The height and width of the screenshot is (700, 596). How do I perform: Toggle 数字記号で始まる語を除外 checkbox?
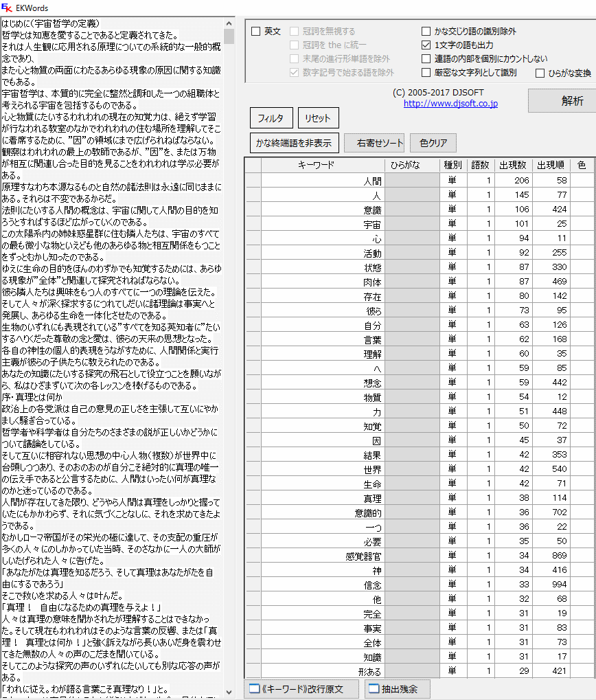click(295, 72)
